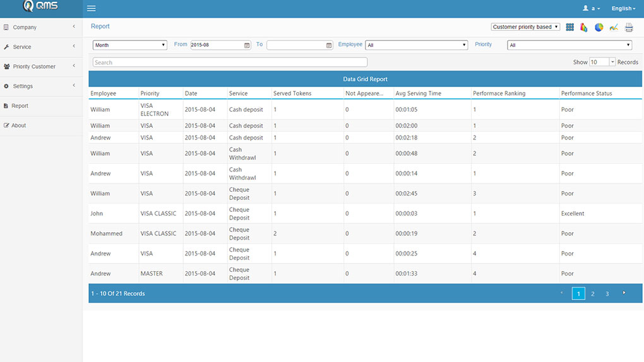
Task: Go to page 3
Action: point(607,294)
